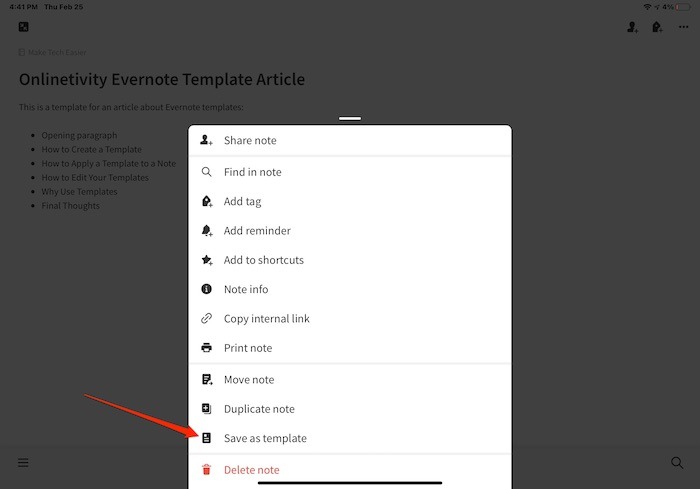Open the three-dot more options menu
This screenshot has width=700, height=489.
pos(683,27)
